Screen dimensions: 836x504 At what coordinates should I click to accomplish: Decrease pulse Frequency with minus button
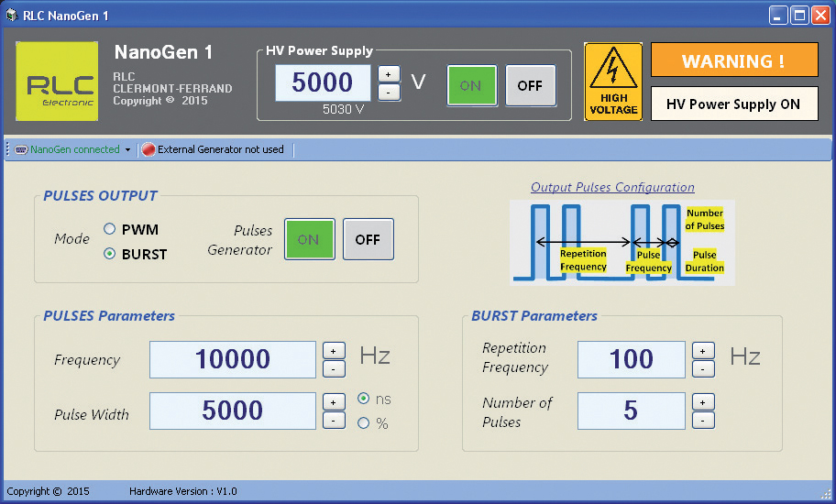334,368
